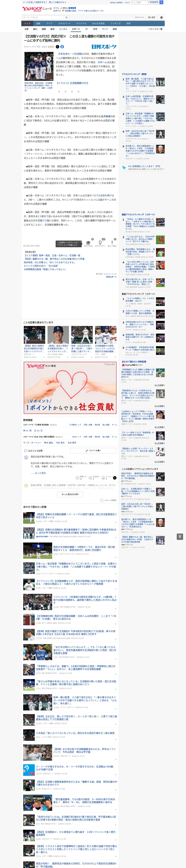Expand all comments with もっと見る(21件)
This screenshot has height=868, width=186.
coord(70,494)
